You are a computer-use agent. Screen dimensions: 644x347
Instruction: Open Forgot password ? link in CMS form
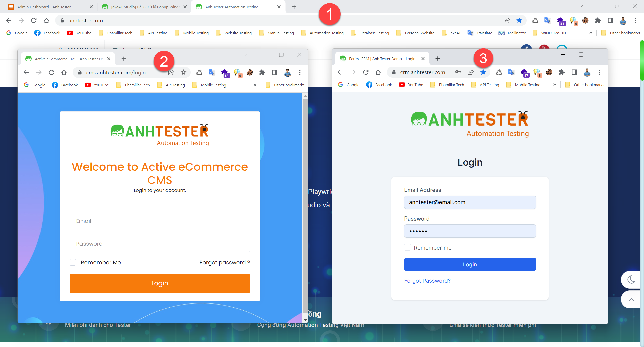click(225, 262)
